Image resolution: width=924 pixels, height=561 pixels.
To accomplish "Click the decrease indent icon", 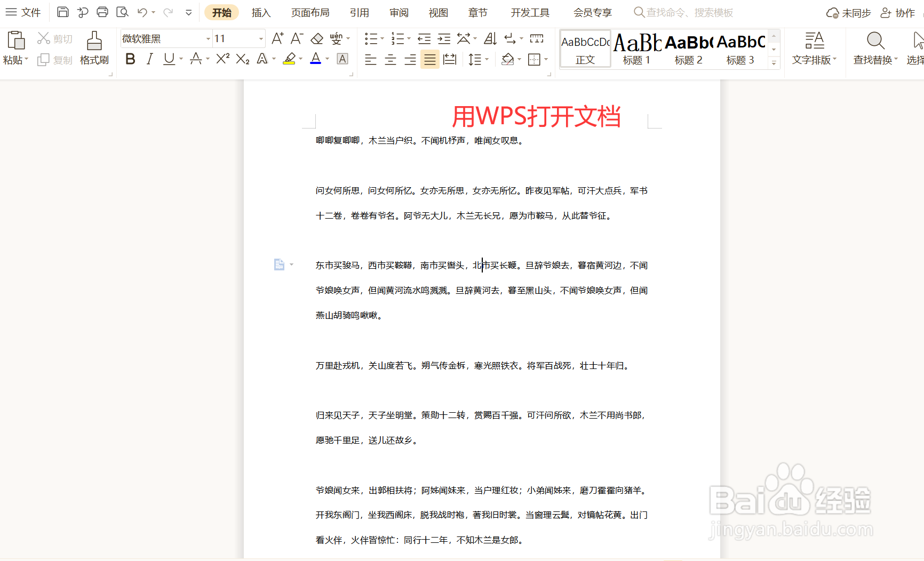I will point(424,38).
